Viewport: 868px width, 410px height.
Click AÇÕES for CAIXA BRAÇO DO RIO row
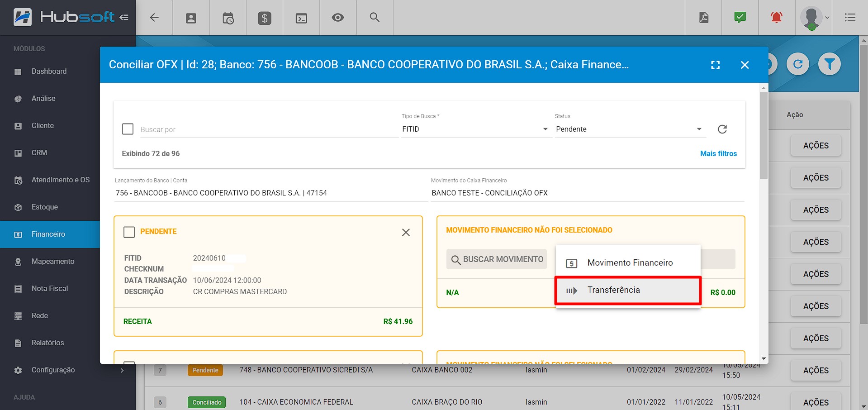pyautogui.click(x=816, y=402)
